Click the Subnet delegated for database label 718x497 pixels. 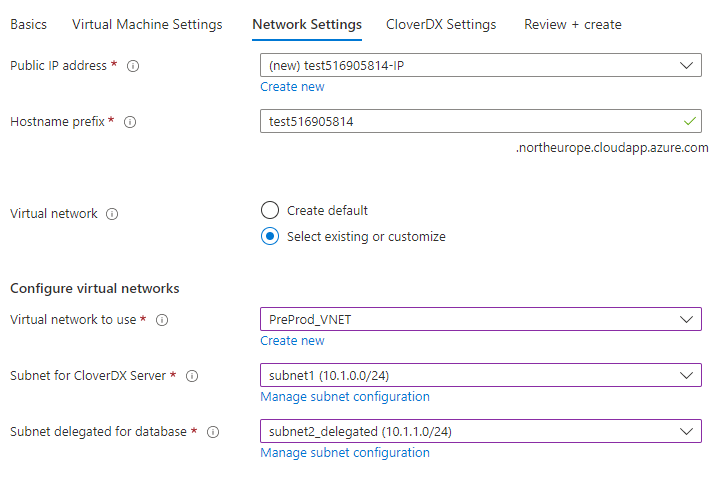(98, 431)
